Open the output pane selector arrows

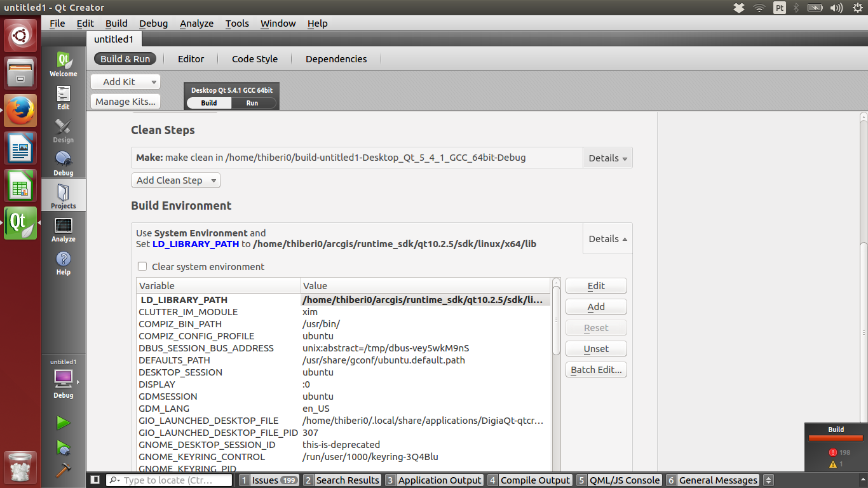pos(768,480)
